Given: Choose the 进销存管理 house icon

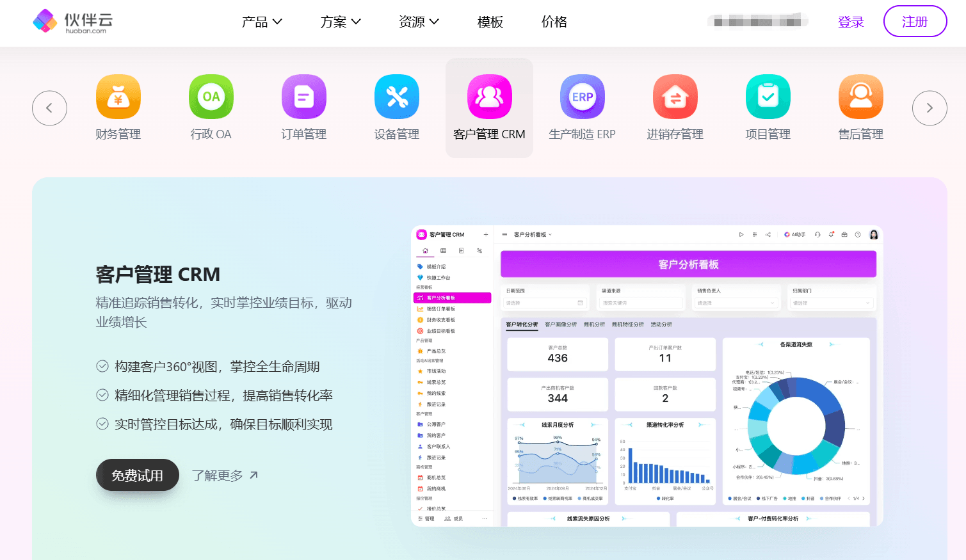Looking at the screenshot, I should pyautogui.click(x=675, y=97).
